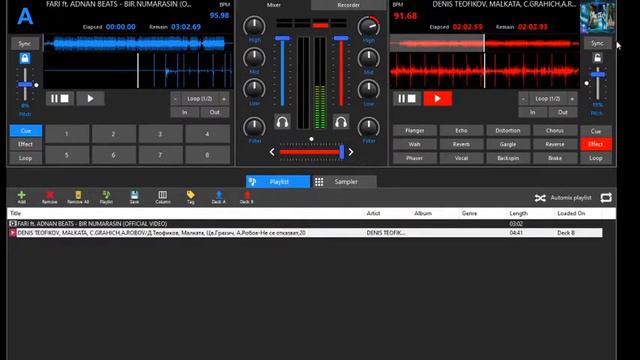Select Deck B Cue mode

coord(596,131)
